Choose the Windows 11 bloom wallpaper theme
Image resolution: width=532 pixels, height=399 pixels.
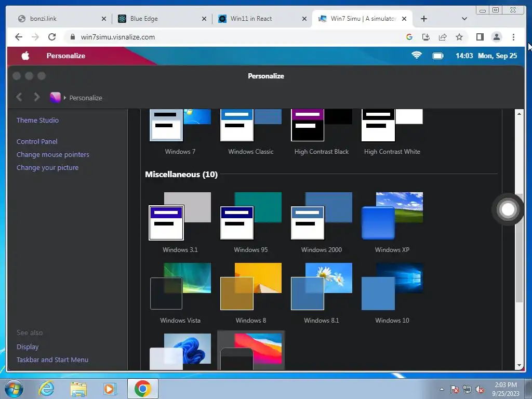[180, 352]
